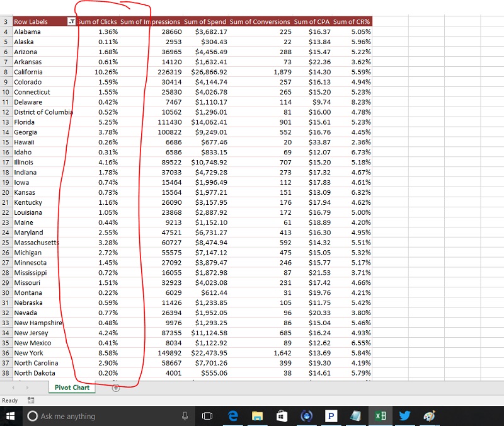Select the Pivot Chart sheet tab

pyautogui.click(x=72, y=388)
